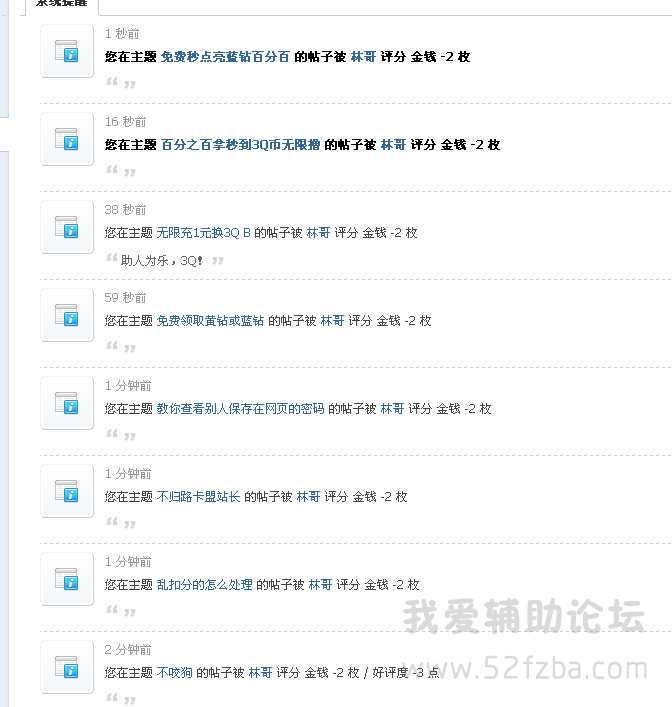
Task: Open thread link 不咬狗
Action: [x=174, y=672]
